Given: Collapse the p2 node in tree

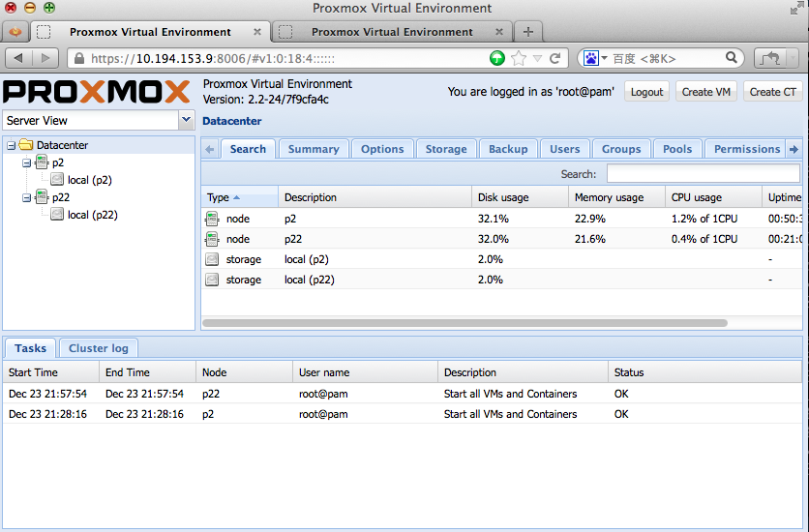Looking at the screenshot, I should (x=26, y=163).
